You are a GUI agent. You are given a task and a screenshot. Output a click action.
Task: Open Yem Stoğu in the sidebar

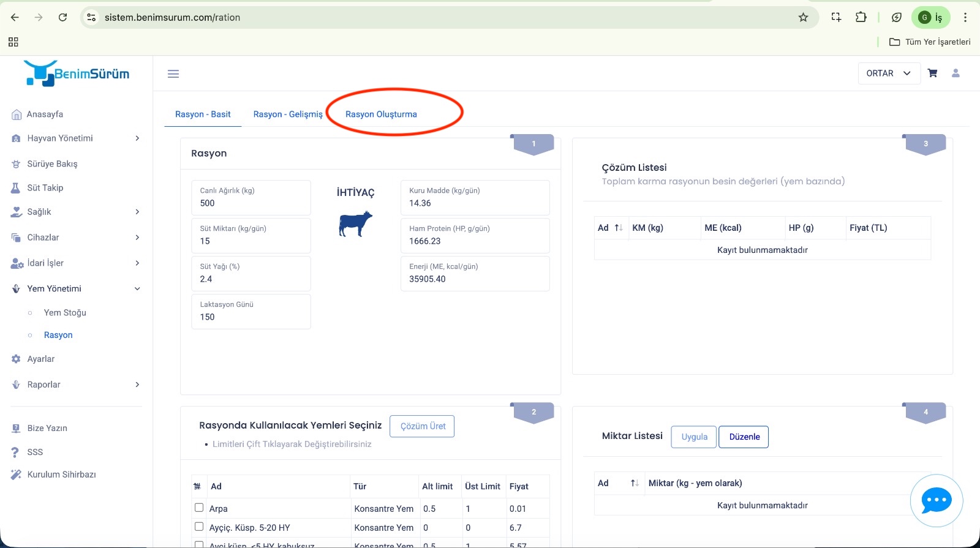tap(65, 313)
